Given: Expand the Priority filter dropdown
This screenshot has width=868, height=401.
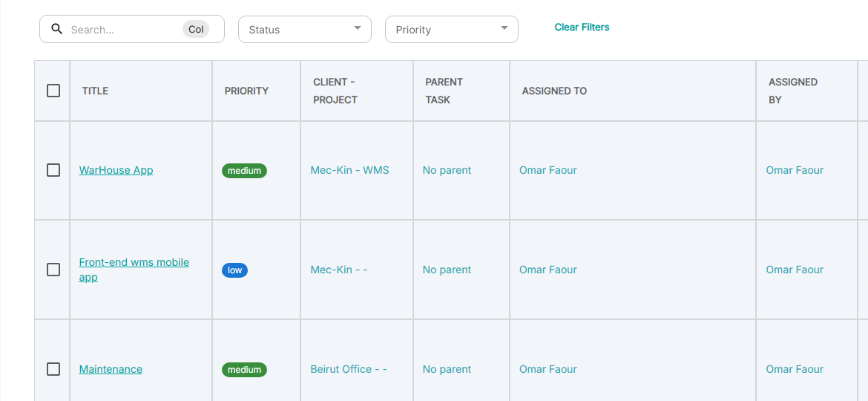Looking at the screenshot, I should click(x=451, y=30).
